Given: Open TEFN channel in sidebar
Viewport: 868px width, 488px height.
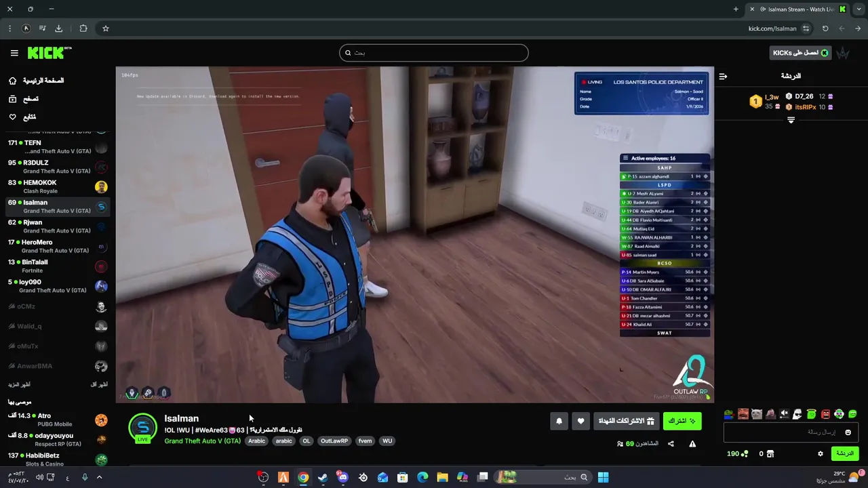Looking at the screenshot, I should (x=57, y=147).
